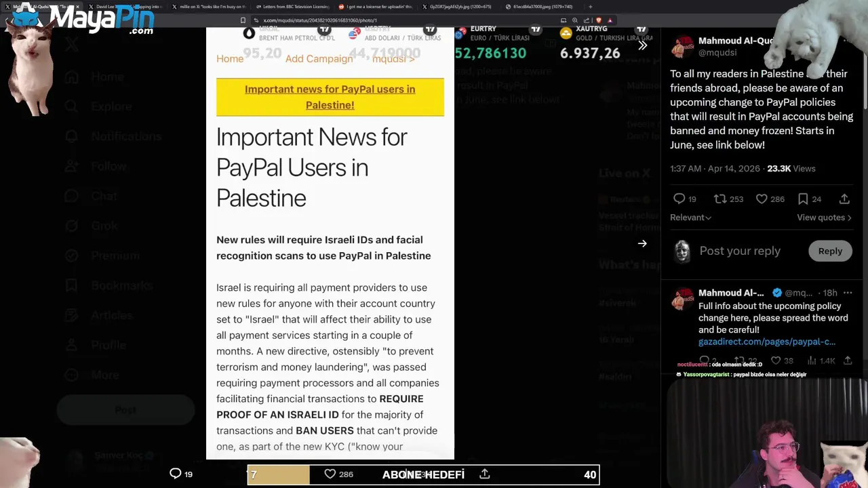The width and height of the screenshot is (868, 488).
Task: Click the 18h timestamp on reply tweet
Action: (x=830, y=293)
